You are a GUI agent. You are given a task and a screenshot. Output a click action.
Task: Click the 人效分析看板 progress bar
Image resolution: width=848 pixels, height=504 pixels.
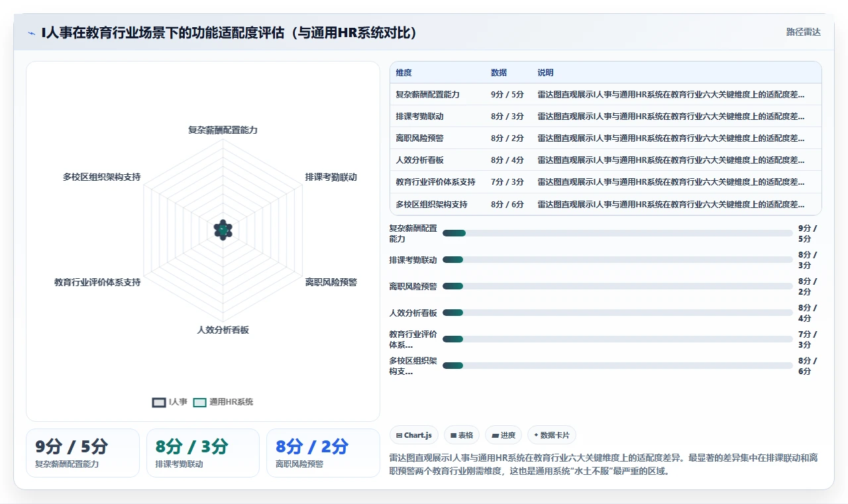pyautogui.click(x=617, y=313)
